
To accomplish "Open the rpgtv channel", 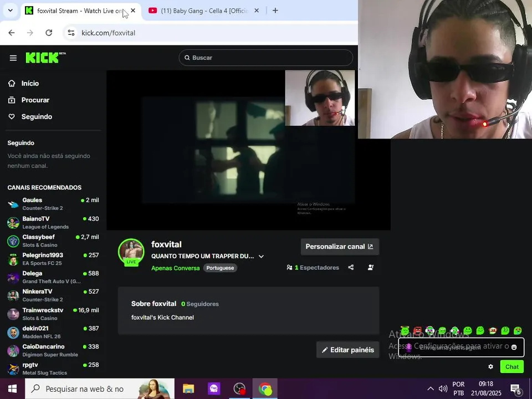I will (x=53, y=369).
